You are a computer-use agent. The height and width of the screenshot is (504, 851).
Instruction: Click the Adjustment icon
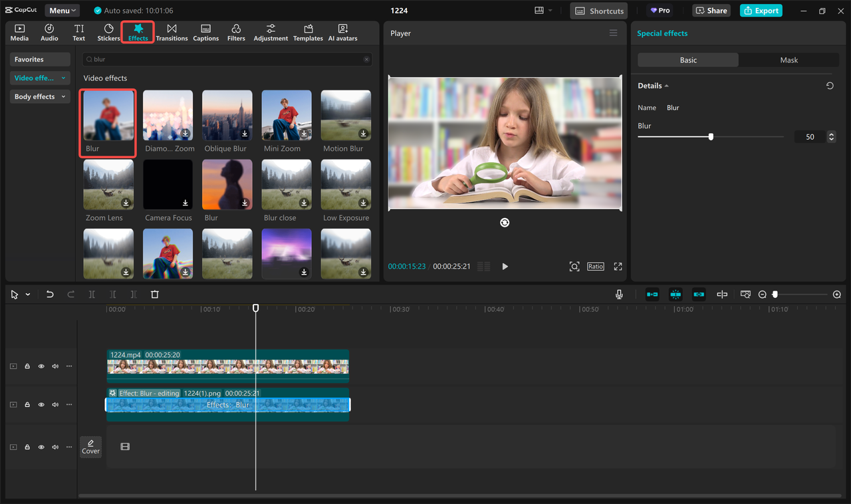pyautogui.click(x=270, y=31)
